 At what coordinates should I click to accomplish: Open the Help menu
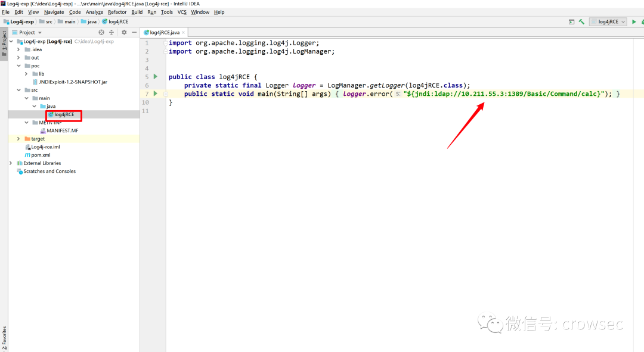[x=219, y=12]
